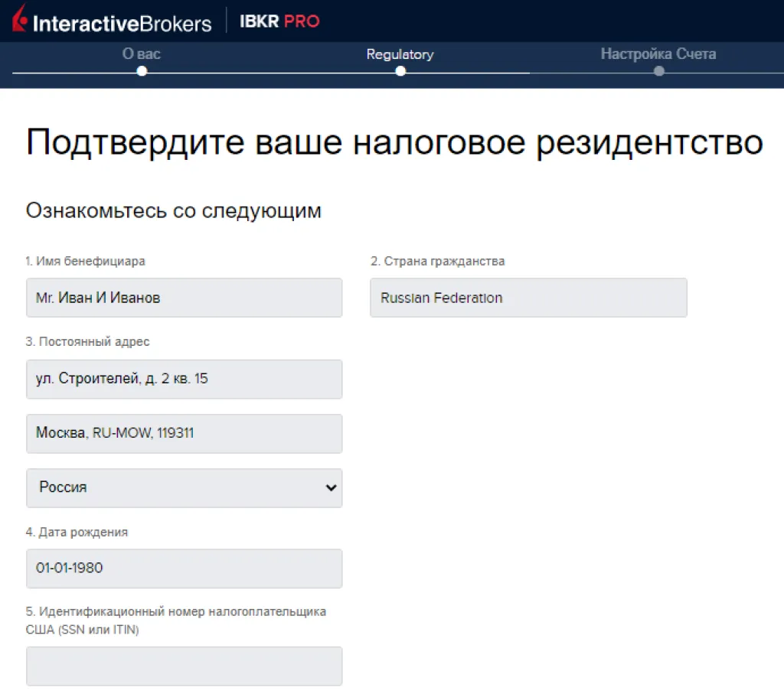Open the "Россия" country dropdown

176,487
